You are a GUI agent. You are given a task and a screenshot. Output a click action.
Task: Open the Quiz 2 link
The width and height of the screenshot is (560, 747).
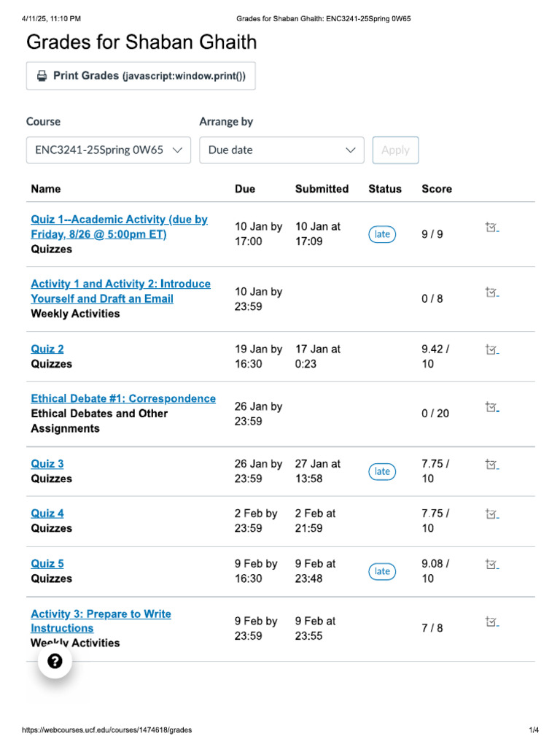point(47,349)
